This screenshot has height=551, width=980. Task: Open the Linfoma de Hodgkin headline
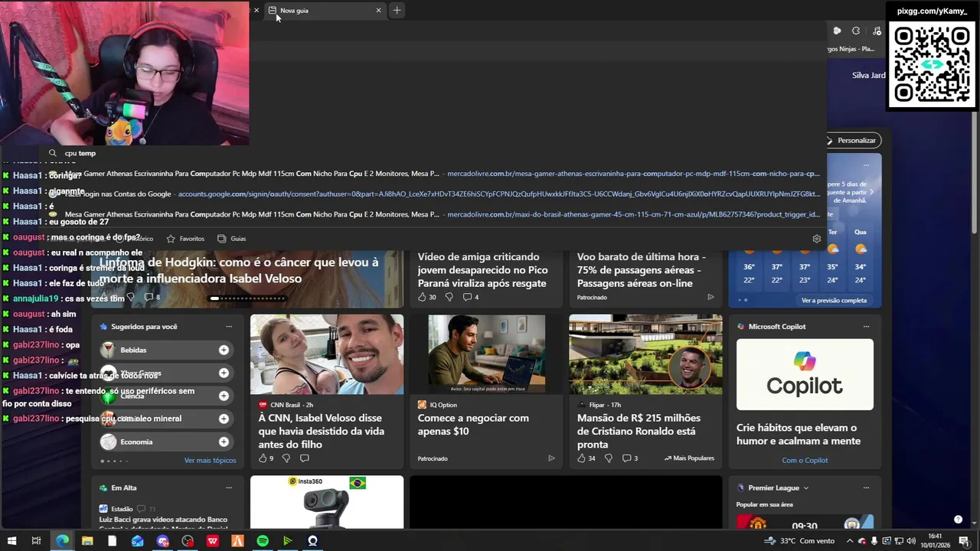point(239,270)
